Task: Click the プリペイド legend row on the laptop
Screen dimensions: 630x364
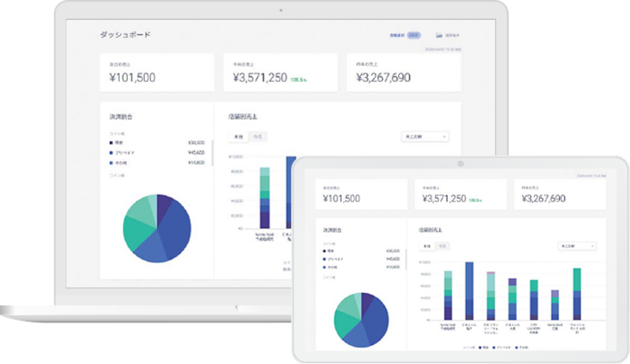Action: tap(157, 152)
